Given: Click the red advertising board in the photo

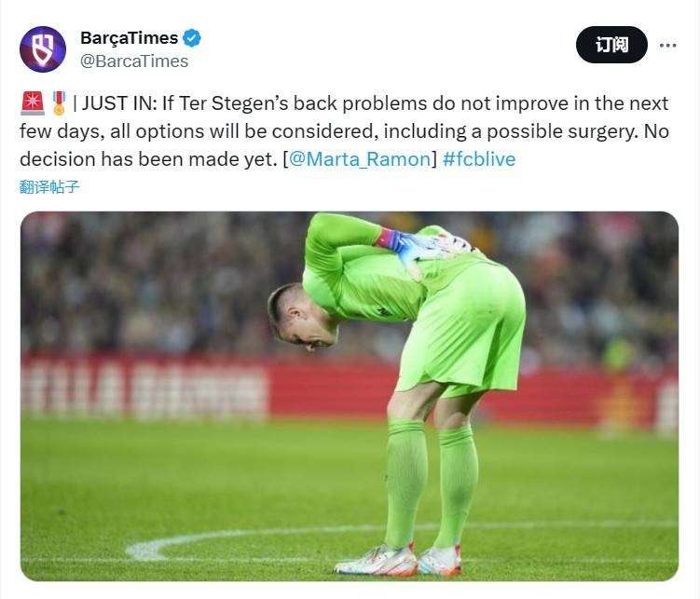Looking at the screenshot, I should tap(140, 388).
